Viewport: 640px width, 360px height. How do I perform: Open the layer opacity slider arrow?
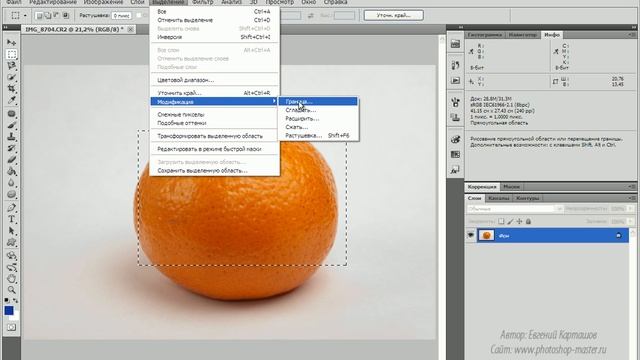click(x=630, y=209)
